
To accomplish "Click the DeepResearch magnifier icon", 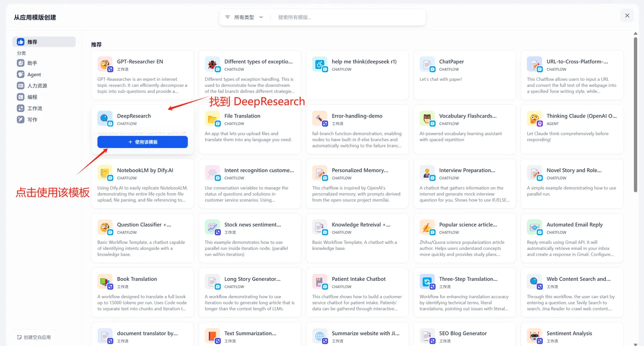I will click(105, 118).
